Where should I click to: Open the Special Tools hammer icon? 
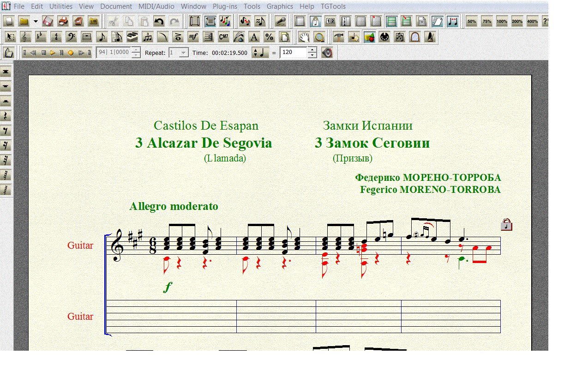339,37
